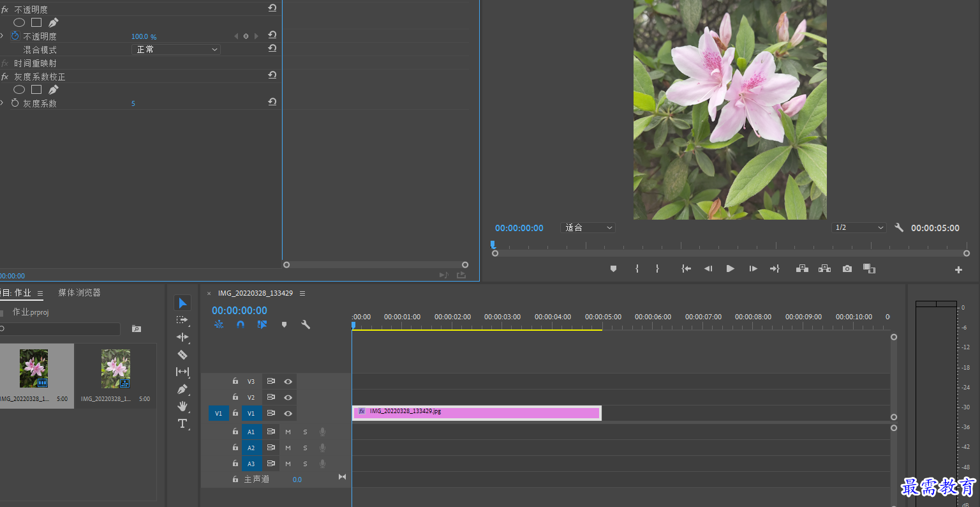Mute audio track A1
This screenshot has width=980, height=507.
[288, 432]
